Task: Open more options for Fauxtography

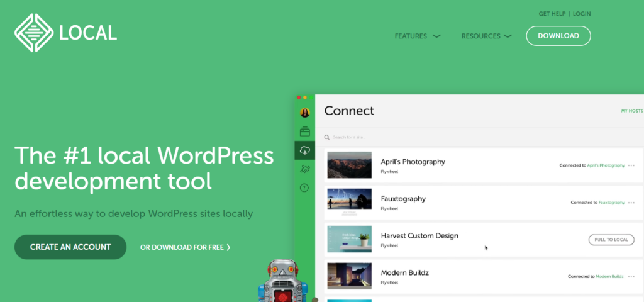Action: pos(631,203)
